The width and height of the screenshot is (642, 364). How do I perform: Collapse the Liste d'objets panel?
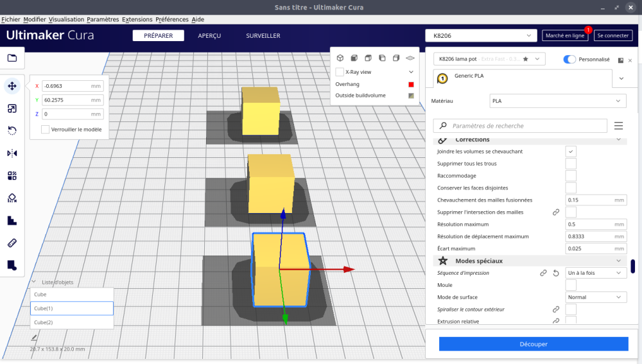[x=34, y=282]
